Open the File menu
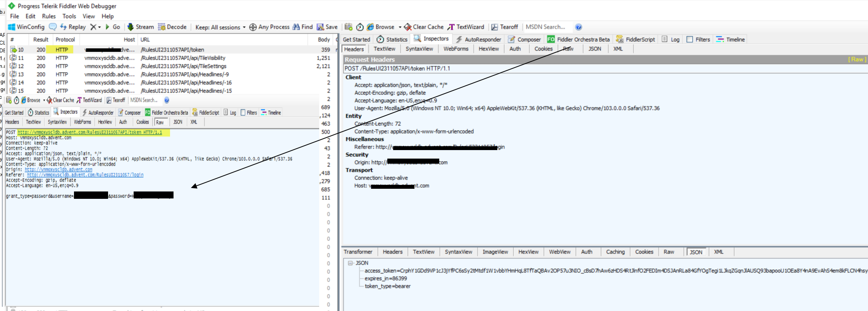Viewport: 868px width, 311px height. (x=14, y=16)
